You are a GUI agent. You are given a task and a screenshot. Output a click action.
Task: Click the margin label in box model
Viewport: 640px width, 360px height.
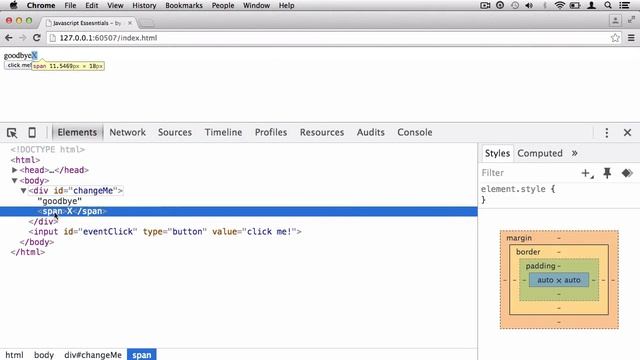[x=519, y=238]
